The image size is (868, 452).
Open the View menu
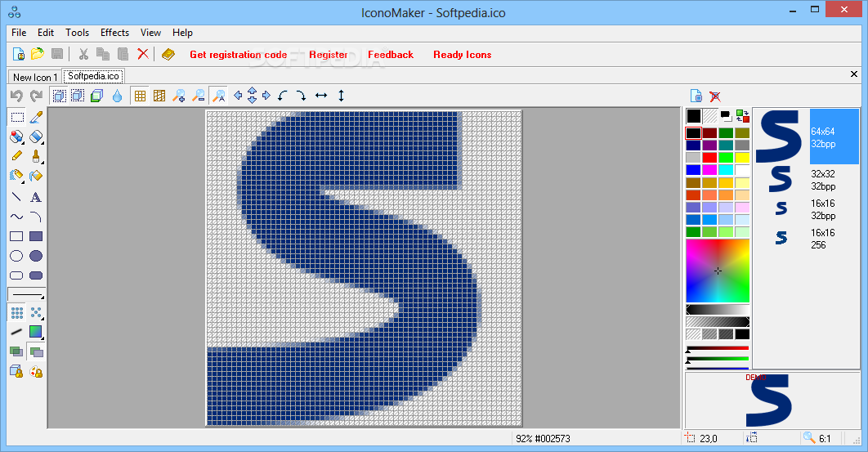150,33
